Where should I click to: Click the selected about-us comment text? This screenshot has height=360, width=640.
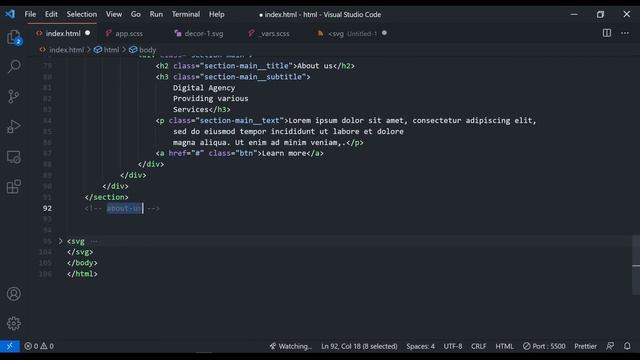(124, 208)
